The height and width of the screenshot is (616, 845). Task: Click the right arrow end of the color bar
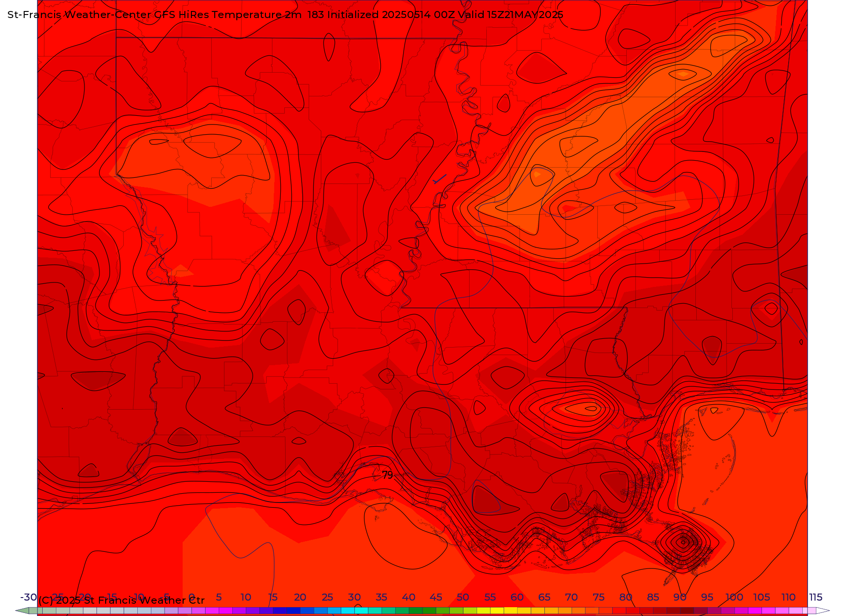(x=823, y=611)
